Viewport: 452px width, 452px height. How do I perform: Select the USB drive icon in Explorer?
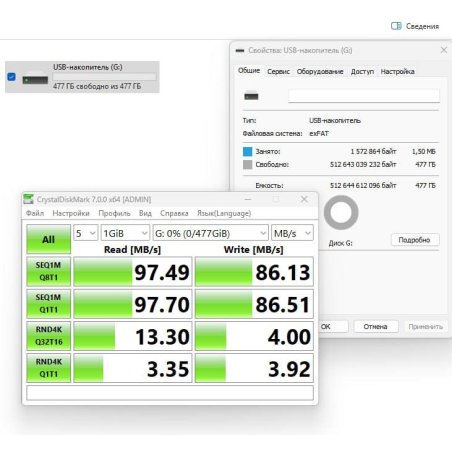pos(35,77)
